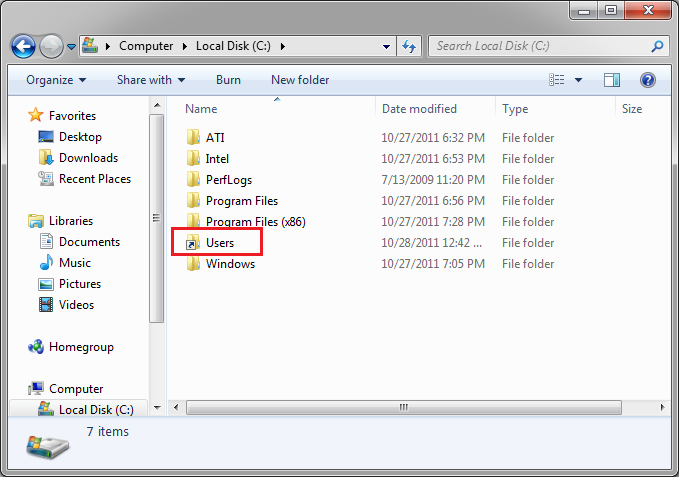Open the Music library
This screenshot has height=477, width=679.
(x=75, y=263)
